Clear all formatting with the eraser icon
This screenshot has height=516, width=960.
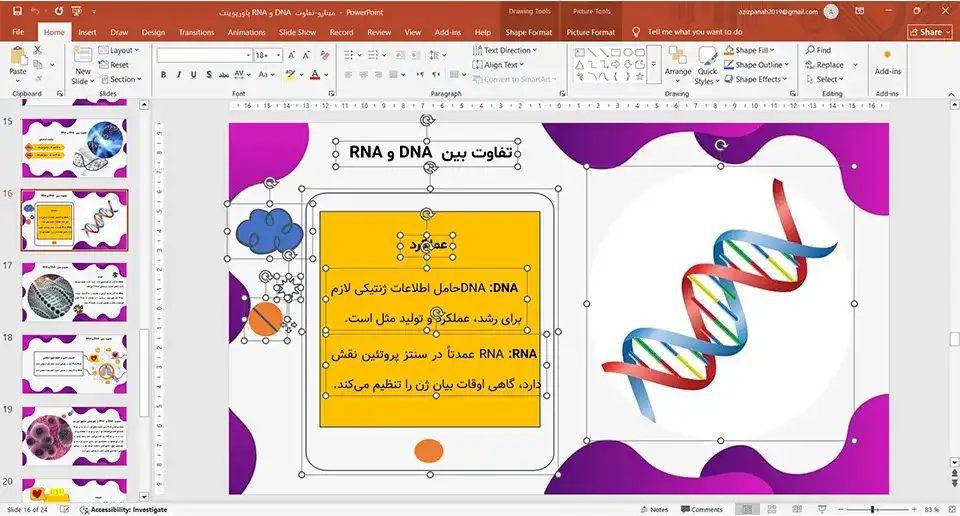coord(324,55)
